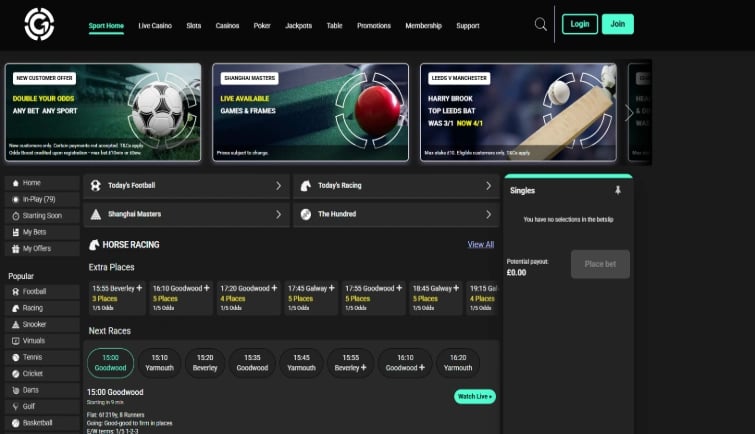
Task: Open the search magnifier icon
Action: (541, 24)
